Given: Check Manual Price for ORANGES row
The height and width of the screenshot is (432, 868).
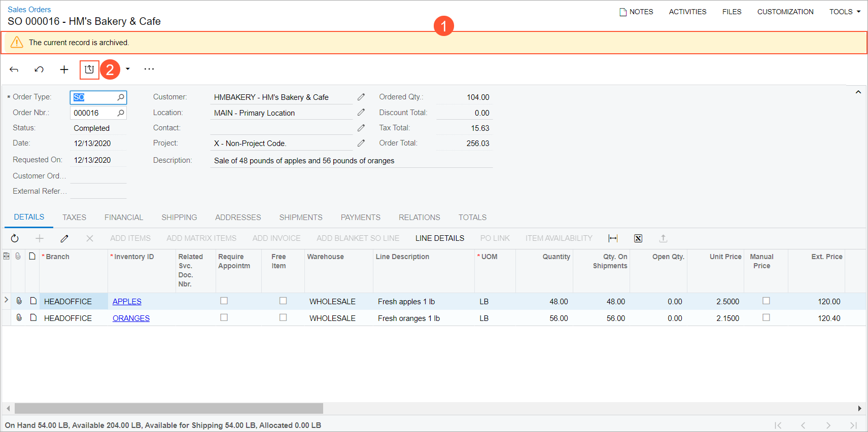Looking at the screenshot, I should (766, 317).
